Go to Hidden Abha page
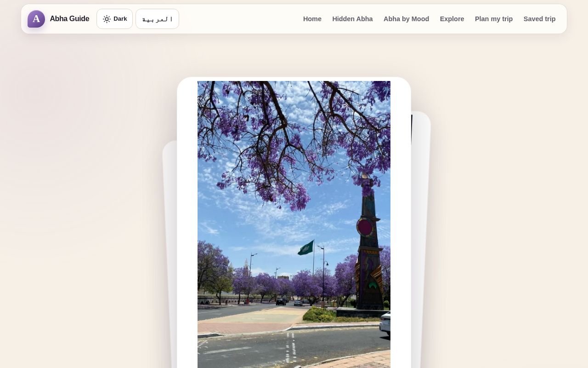The image size is (588, 368). 352,19
